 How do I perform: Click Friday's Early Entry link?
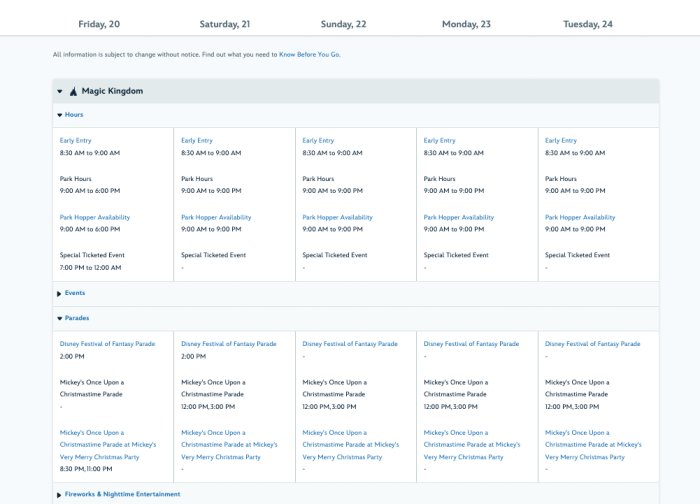76,141
